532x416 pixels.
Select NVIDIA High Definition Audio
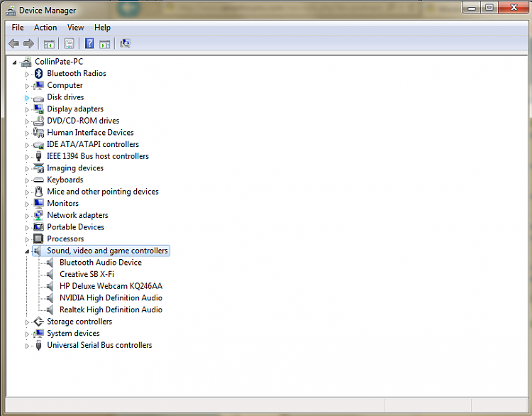click(x=111, y=298)
